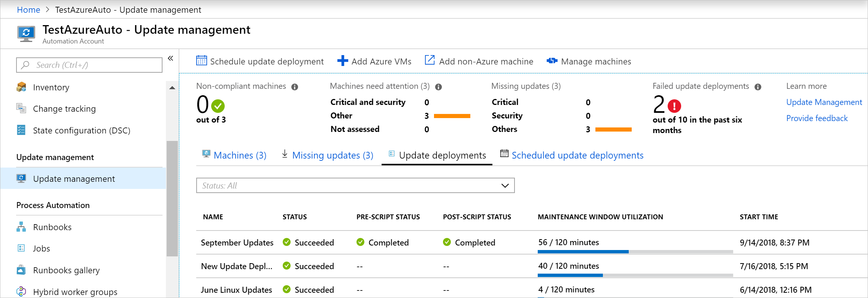Open the June Linux Updates deployment row
Viewport: 868px width, 298px height.
pyautogui.click(x=236, y=290)
